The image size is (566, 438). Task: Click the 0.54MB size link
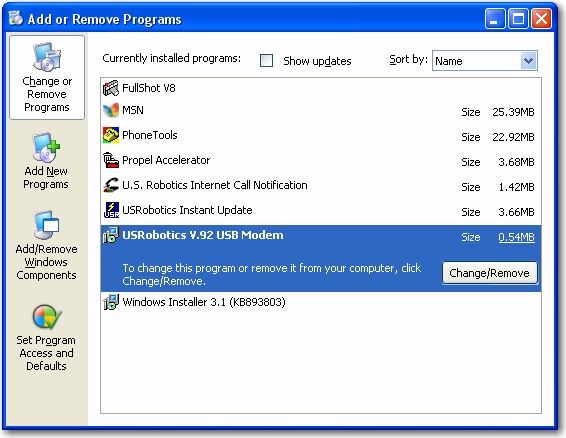tap(516, 237)
